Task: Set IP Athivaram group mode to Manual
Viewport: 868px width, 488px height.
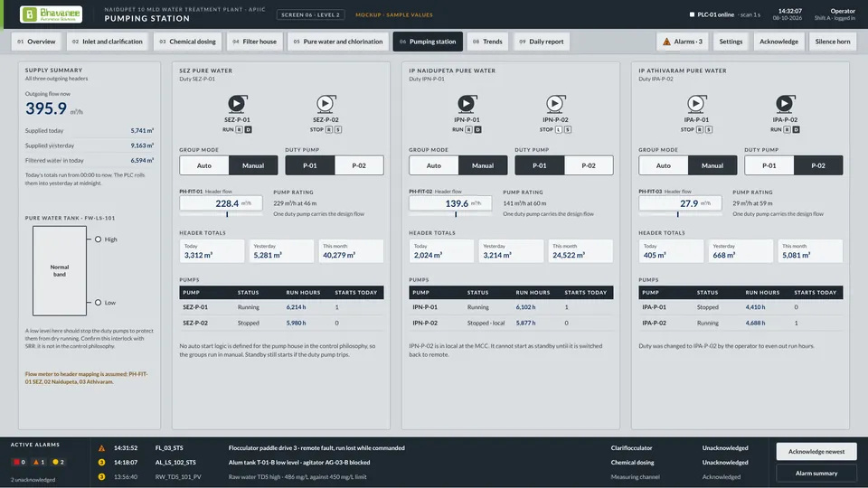Action: (712, 165)
